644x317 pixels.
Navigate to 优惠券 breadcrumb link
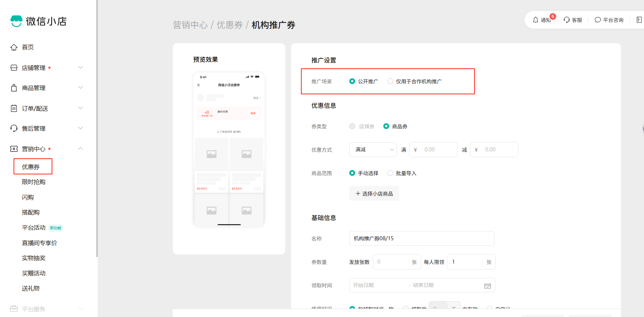coord(230,25)
